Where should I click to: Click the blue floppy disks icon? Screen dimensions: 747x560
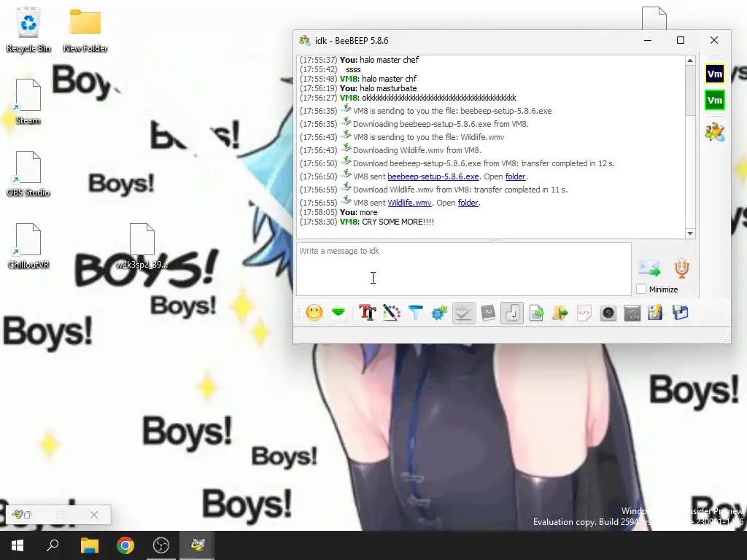click(x=680, y=313)
